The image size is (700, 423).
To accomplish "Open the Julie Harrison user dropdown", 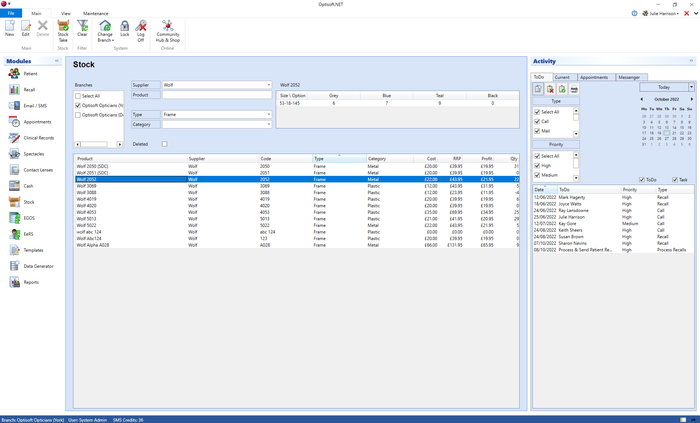I will click(x=660, y=13).
